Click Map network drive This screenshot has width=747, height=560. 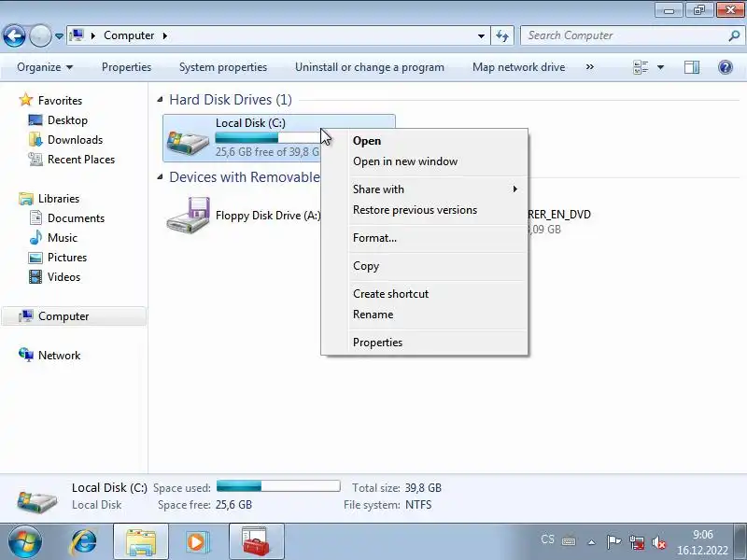tap(518, 67)
